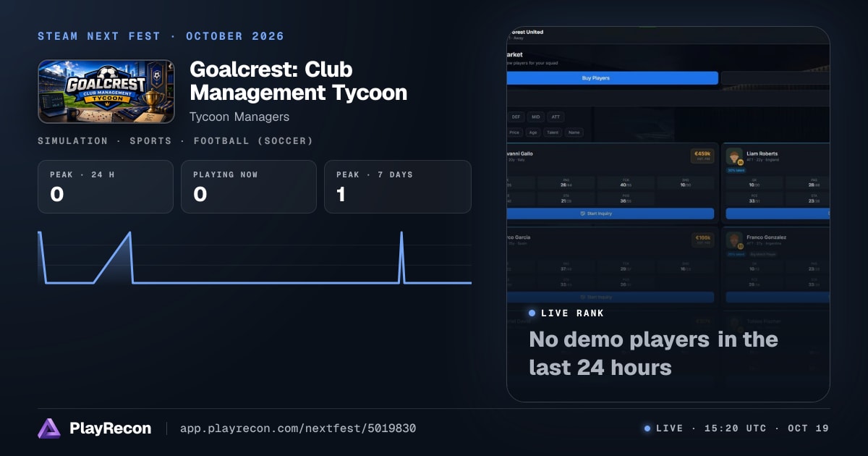Sort the market by Talent
868x456 pixels.
(x=553, y=132)
